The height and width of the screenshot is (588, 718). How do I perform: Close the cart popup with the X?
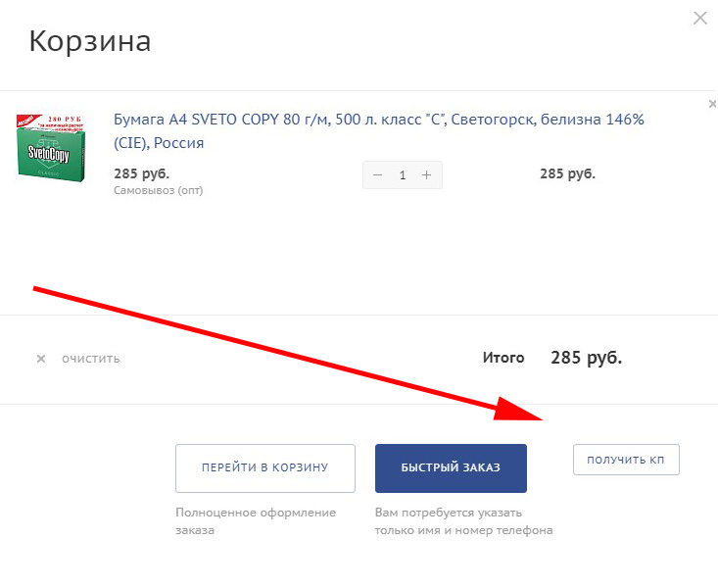pyautogui.click(x=700, y=18)
